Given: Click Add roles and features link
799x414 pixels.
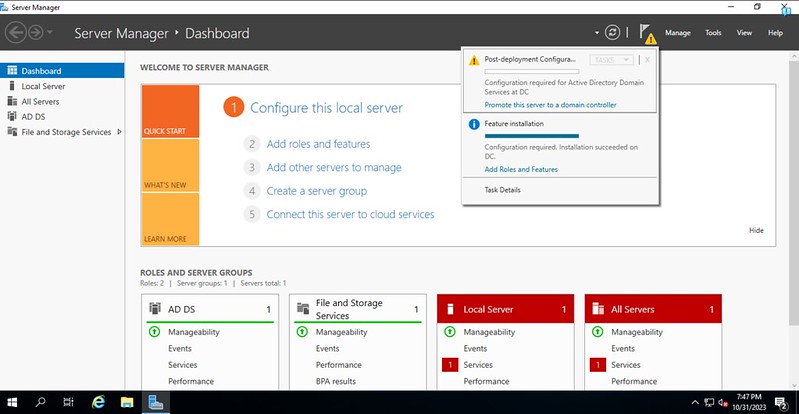Looking at the screenshot, I should click(318, 144).
